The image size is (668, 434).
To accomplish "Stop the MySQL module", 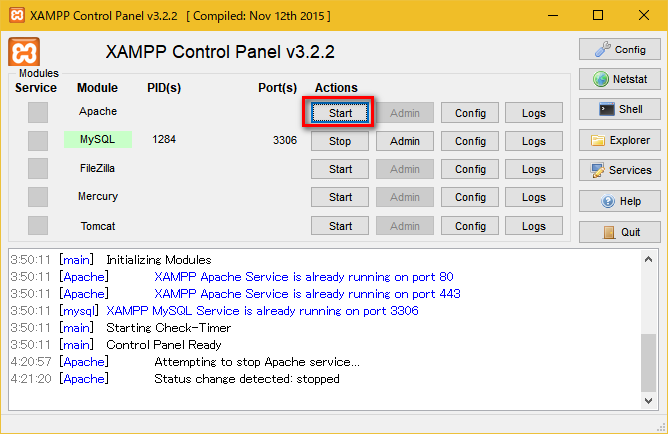I will (340, 141).
